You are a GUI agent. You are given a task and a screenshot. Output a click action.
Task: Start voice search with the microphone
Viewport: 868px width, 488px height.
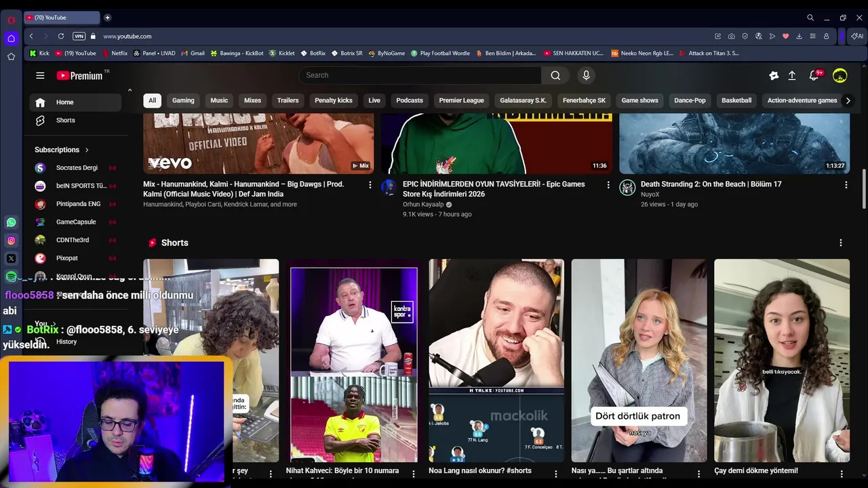586,75
